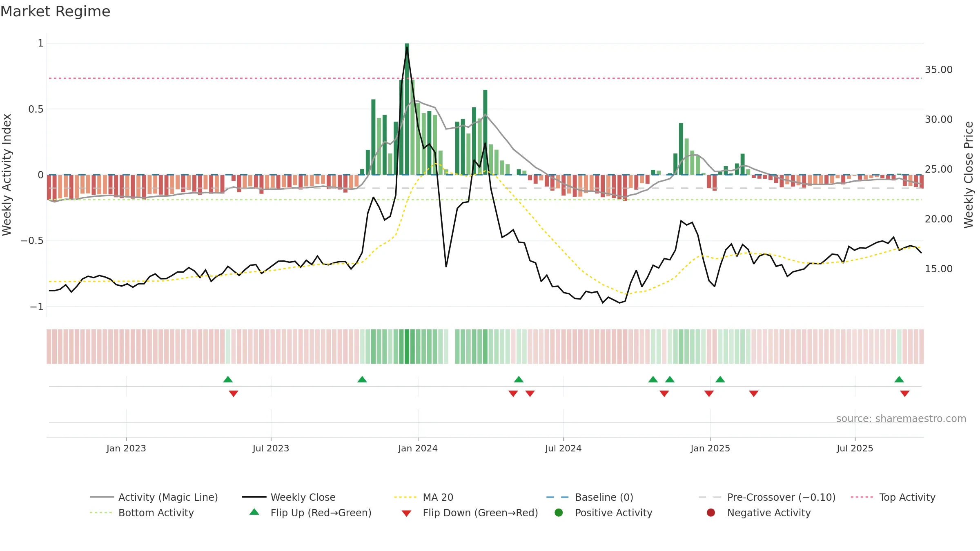Click the Activity (Magic Line) legend entry

[154, 497]
